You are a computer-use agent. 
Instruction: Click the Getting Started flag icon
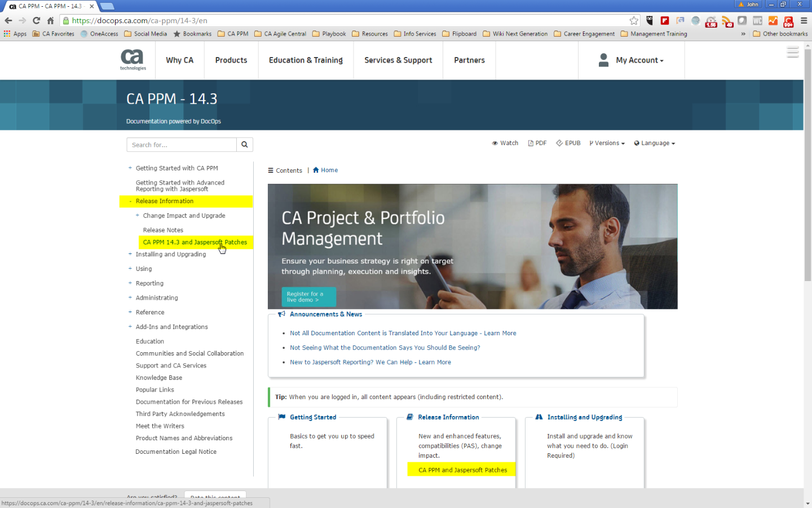(281, 417)
